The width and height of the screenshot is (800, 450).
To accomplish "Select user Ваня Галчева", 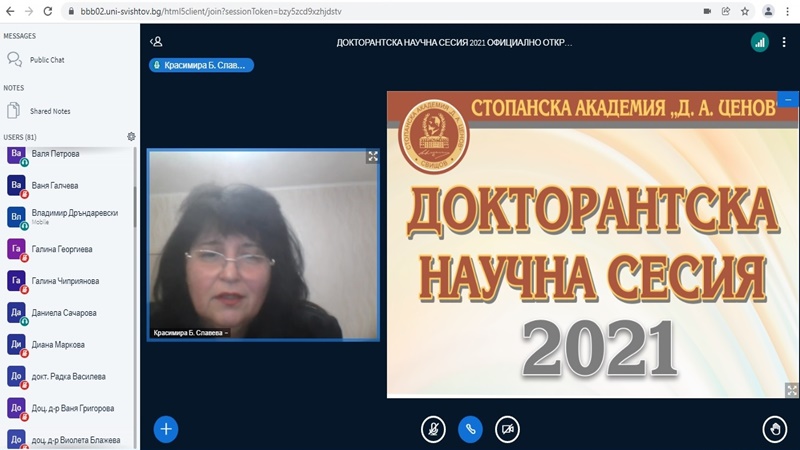I will tap(69, 185).
